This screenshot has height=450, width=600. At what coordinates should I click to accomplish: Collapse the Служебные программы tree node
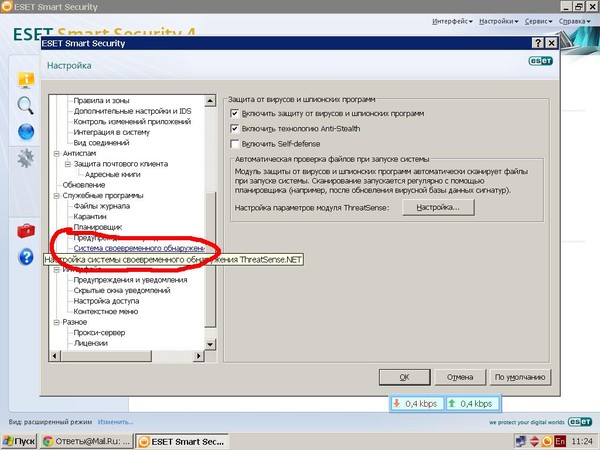(57, 196)
